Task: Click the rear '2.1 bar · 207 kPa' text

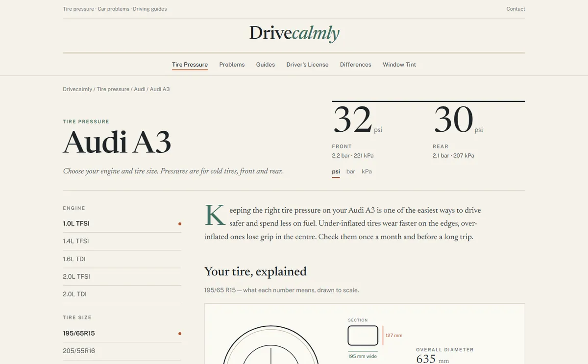Action: click(x=453, y=156)
